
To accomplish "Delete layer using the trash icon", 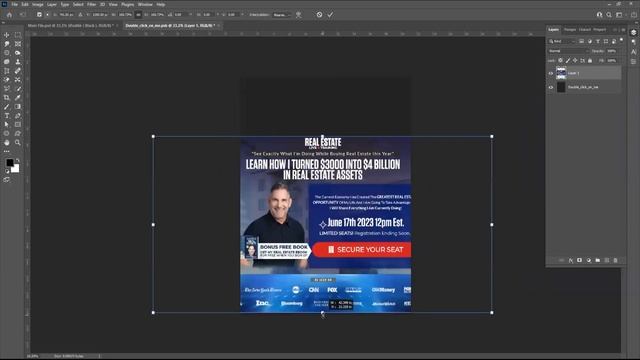I will click(x=616, y=260).
